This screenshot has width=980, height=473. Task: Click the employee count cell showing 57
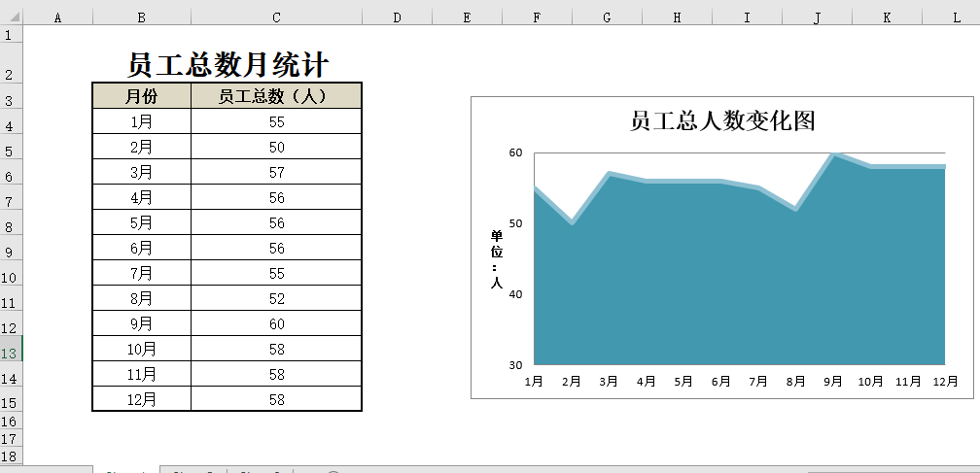pyautogui.click(x=276, y=172)
